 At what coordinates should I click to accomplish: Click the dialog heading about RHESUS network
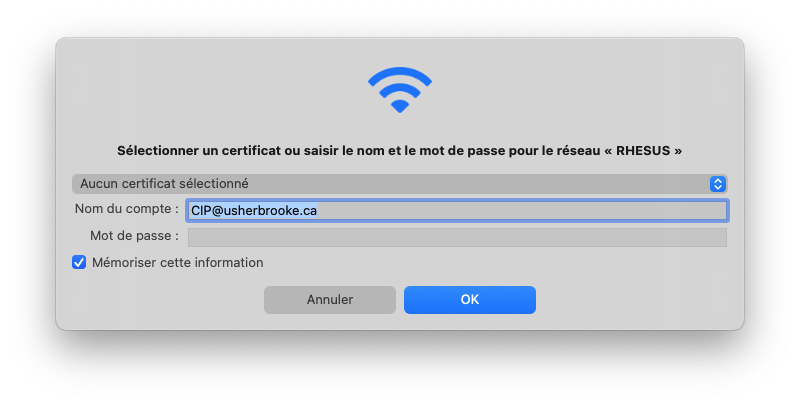399,151
